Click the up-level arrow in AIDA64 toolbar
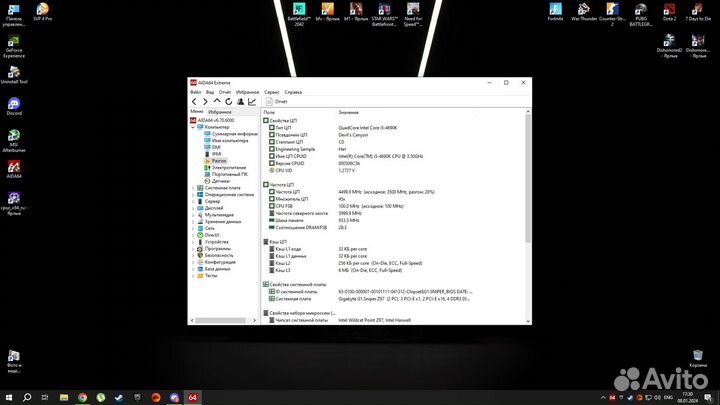The width and height of the screenshot is (720, 405). [217, 101]
